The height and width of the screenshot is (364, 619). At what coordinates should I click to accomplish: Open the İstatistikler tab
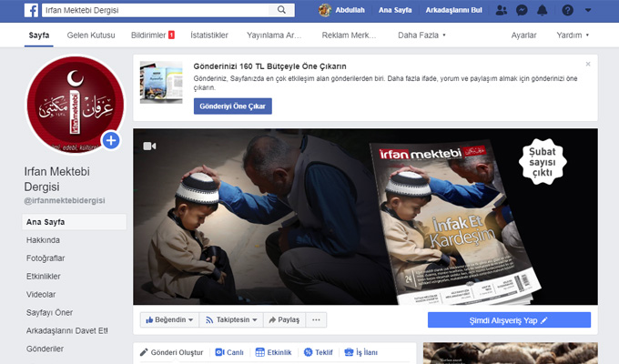[209, 35]
